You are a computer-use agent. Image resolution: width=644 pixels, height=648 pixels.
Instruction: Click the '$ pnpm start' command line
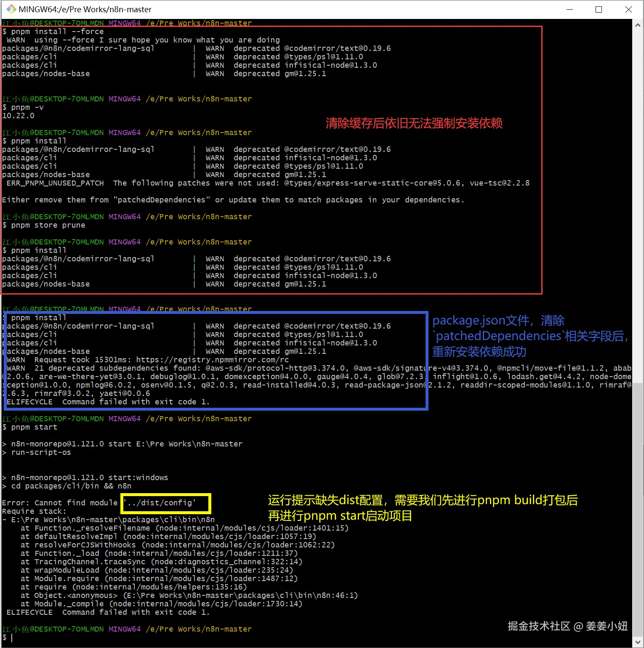tap(30, 427)
